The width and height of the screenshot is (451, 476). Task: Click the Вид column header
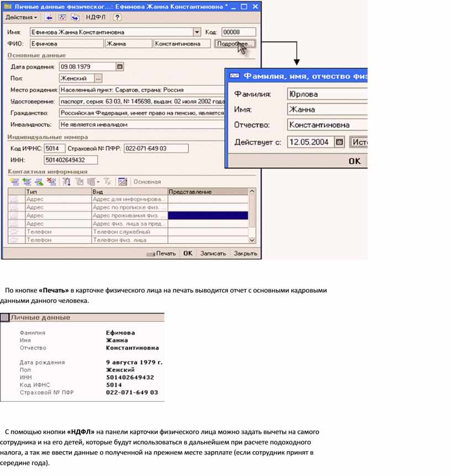(129, 192)
